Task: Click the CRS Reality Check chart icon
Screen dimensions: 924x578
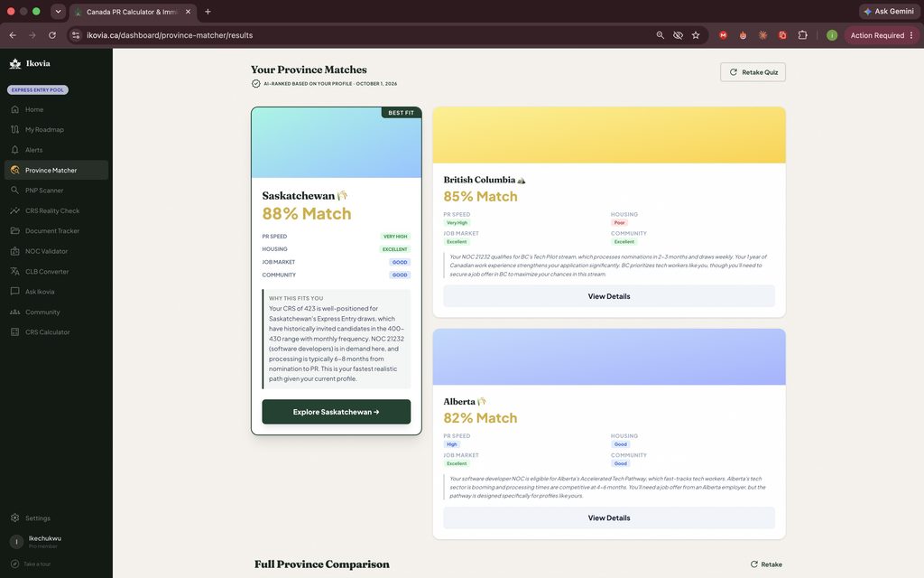Action: point(14,210)
